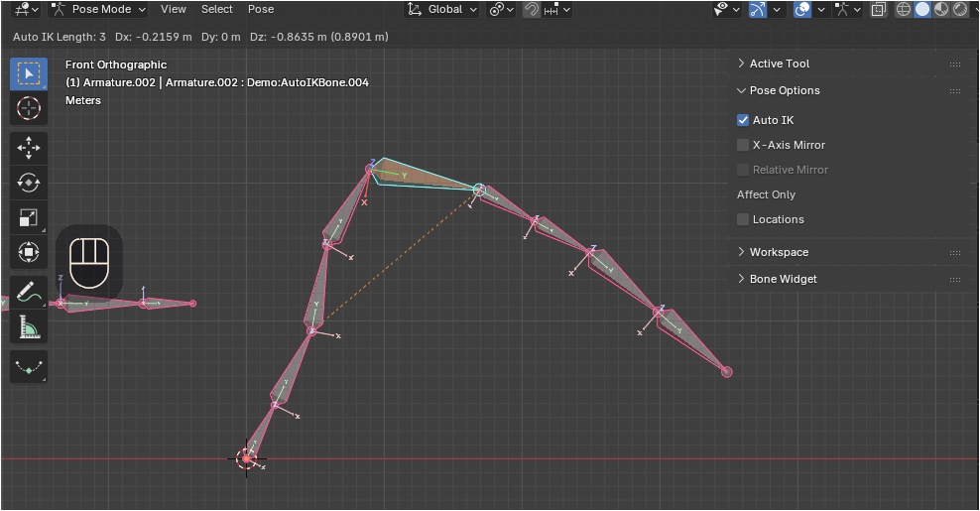
Task: Grab the Bone Widget panel drag handle
Action: tap(955, 280)
